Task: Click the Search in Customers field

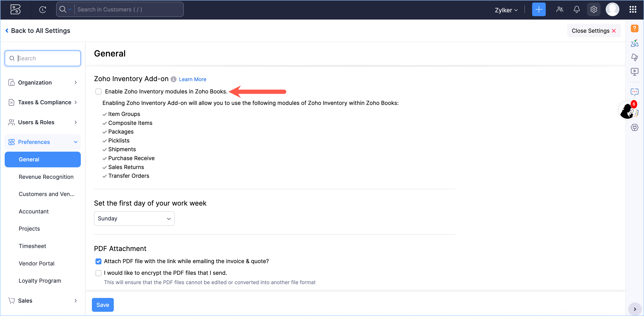Action: 129,10
